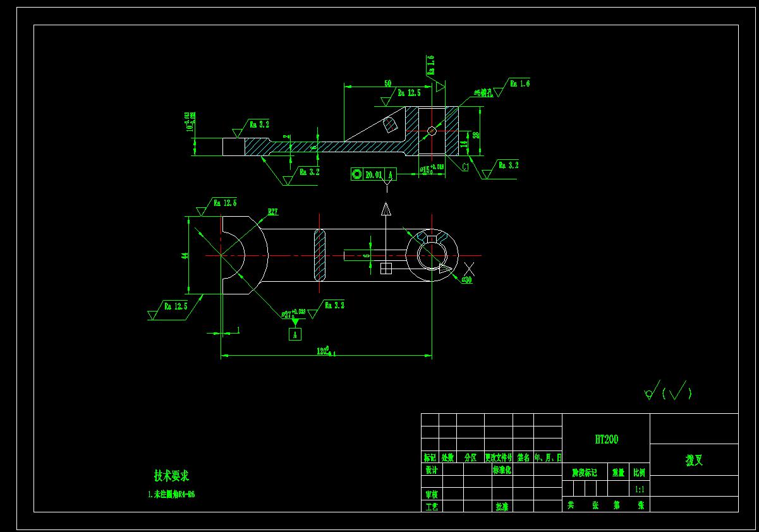Click the 工艺 row label
This screenshot has width=759, height=532.
[x=432, y=507]
